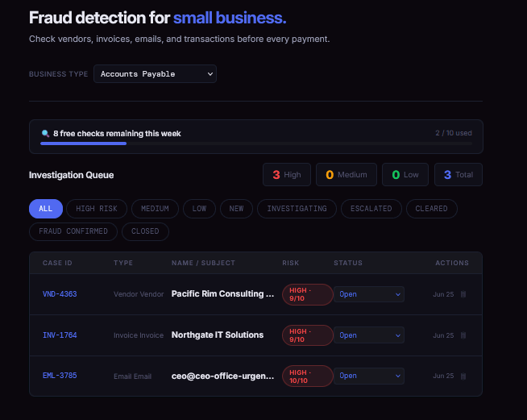Viewport: 527px width, 420px height.
Task: Click the HIGH 10/10 risk badge
Action: (308, 376)
